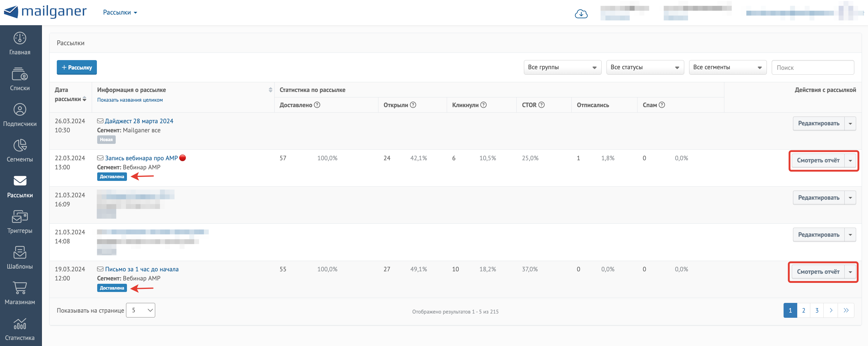The height and width of the screenshot is (346, 868).
Task: Open Триггеры in sidebar
Action: tap(20, 222)
